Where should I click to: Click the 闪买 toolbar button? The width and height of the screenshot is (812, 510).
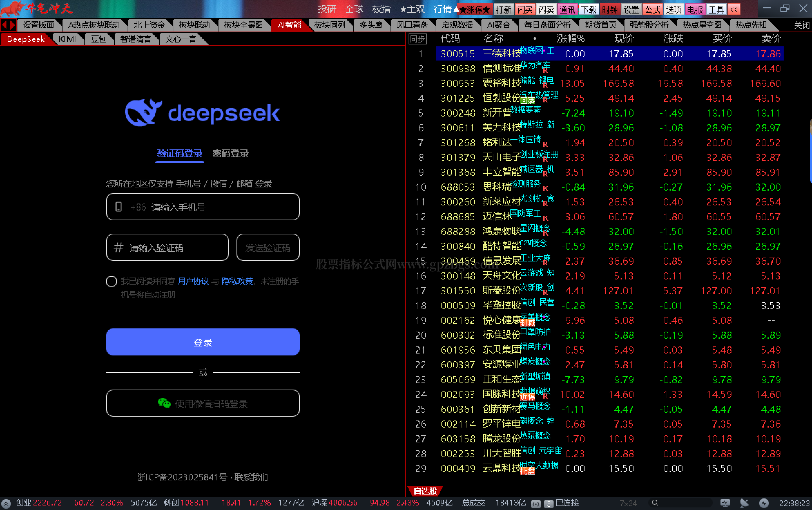tap(525, 9)
